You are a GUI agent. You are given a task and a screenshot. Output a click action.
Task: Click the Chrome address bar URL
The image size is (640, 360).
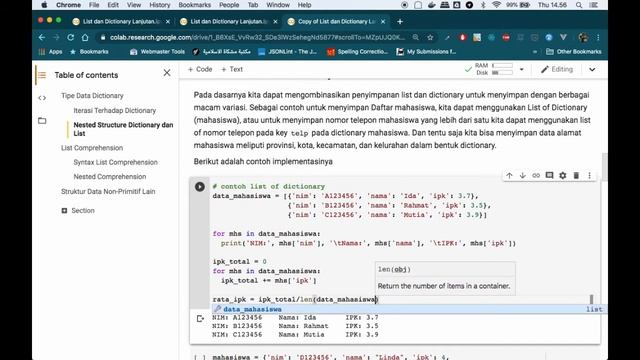pyautogui.click(x=257, y=38)
